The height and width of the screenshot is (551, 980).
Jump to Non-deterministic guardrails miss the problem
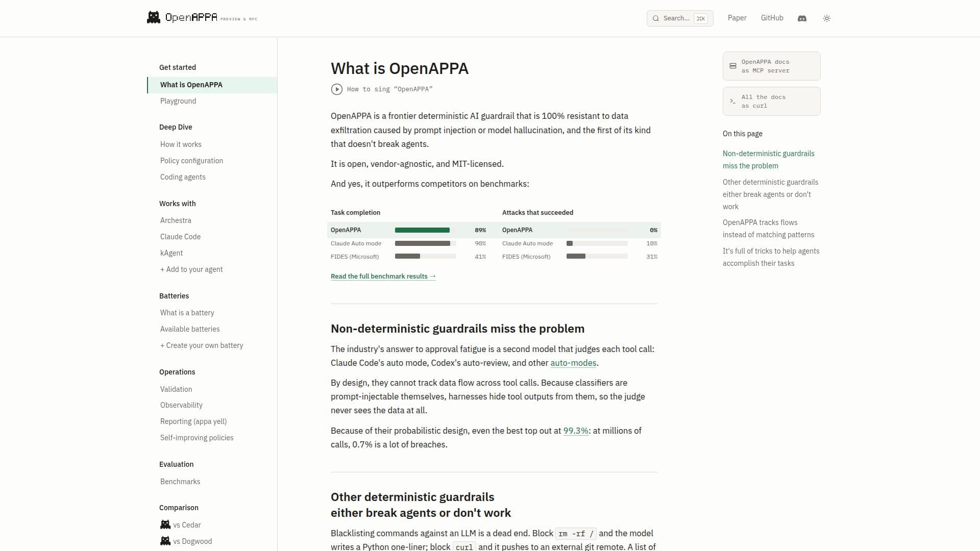tap(768, 160)
